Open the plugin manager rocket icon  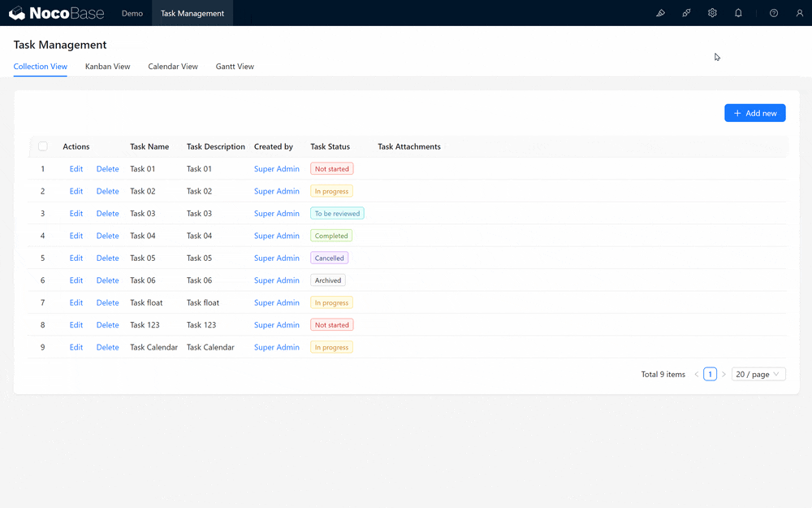(x=686, y=13)
